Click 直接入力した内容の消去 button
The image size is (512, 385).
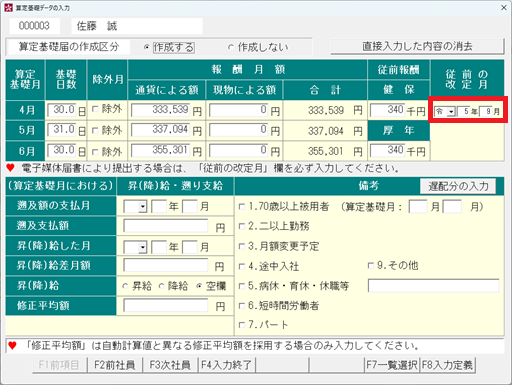(x=417, y=46)
